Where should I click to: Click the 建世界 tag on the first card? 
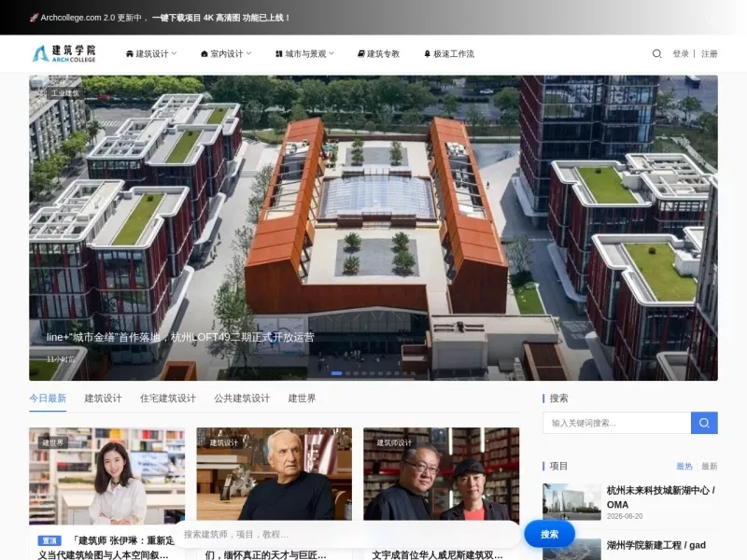[x=53, y=442]
